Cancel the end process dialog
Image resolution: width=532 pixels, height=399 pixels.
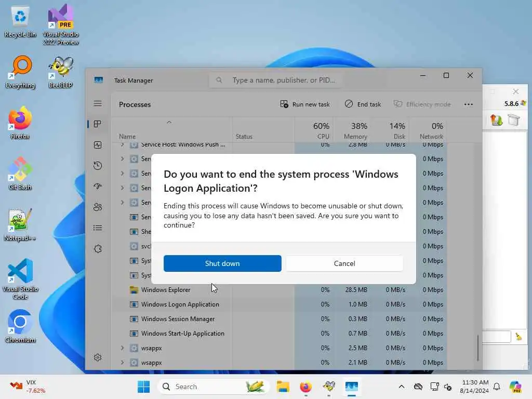[344, 263]
